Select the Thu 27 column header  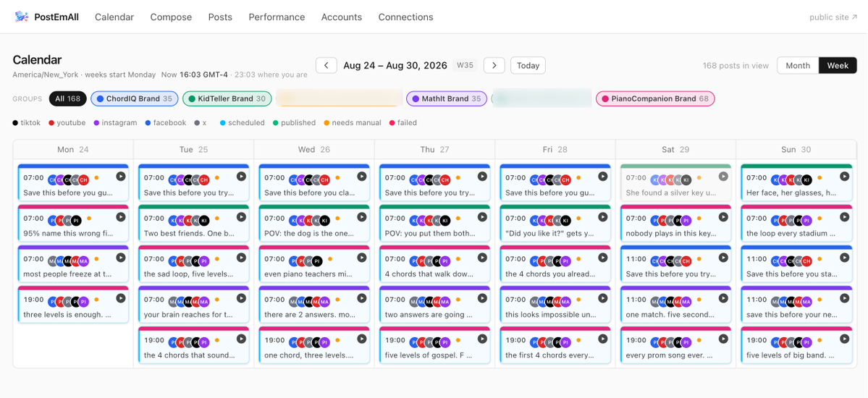[x=434, y=150]
